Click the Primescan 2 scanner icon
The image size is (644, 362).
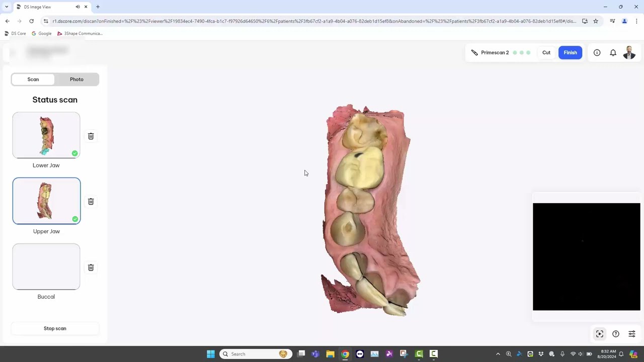point(474,53)
